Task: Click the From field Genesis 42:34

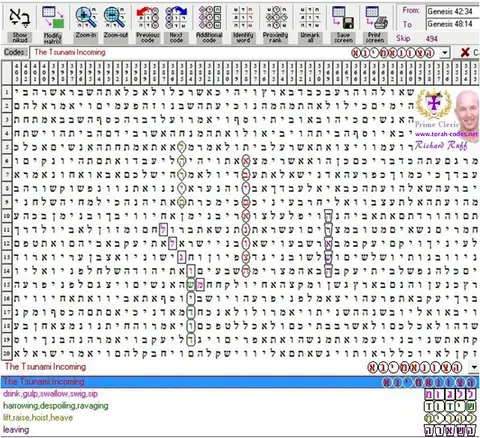Action: [453, 11]
